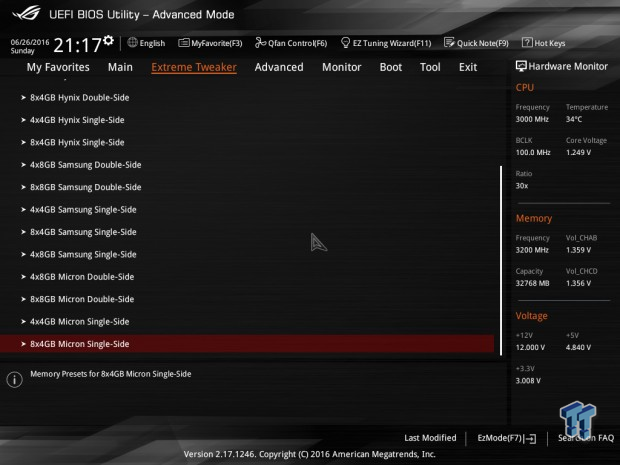
Task: Click the +3.3V 3.008 V value
Action: point(528,380)
